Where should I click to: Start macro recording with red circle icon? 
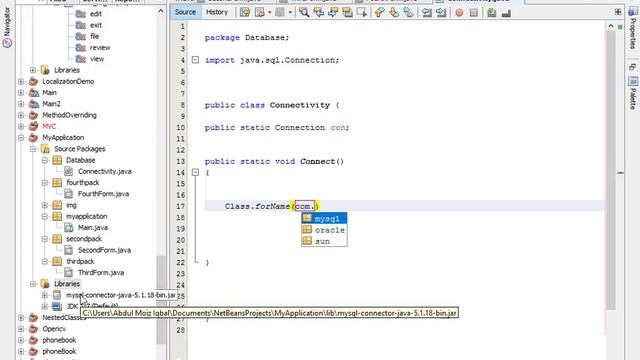tap(459, 13)
